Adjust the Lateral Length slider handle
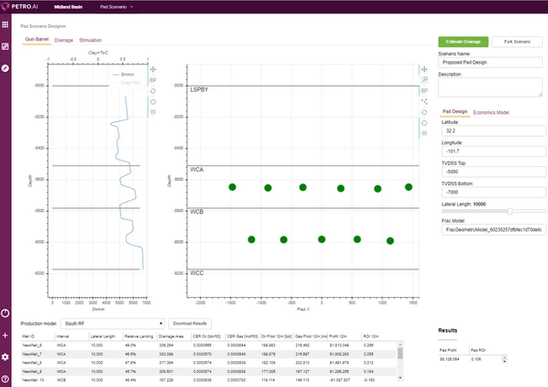The width and height of the screenshot is (548, 387). click(x=510, y=211)
